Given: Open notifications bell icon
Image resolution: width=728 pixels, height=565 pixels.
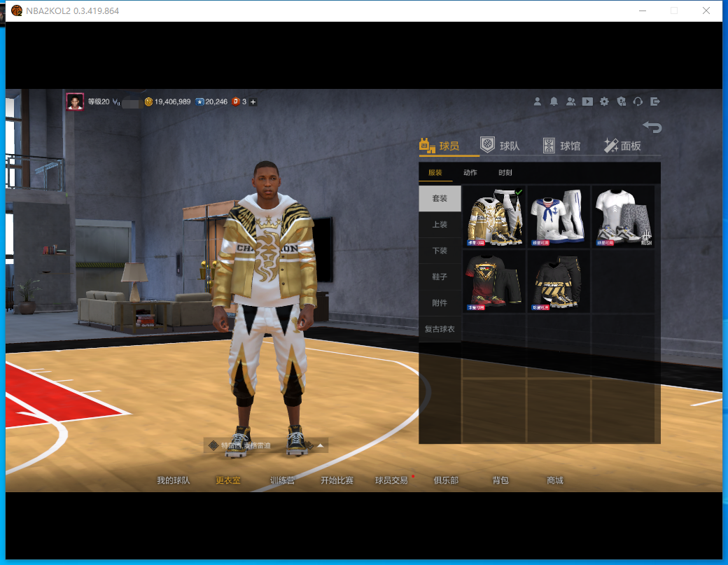Looking at the screenshot, I should click(x=554, y=102).
